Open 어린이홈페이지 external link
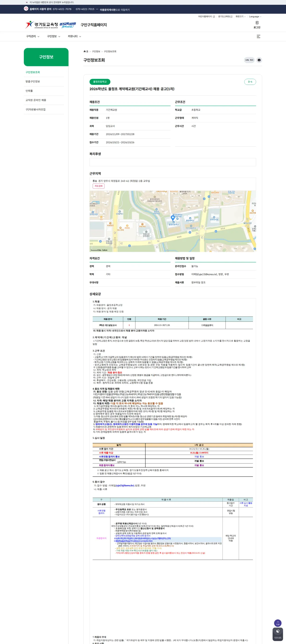This screenshot has height=644, width=286. pos(207,17)
